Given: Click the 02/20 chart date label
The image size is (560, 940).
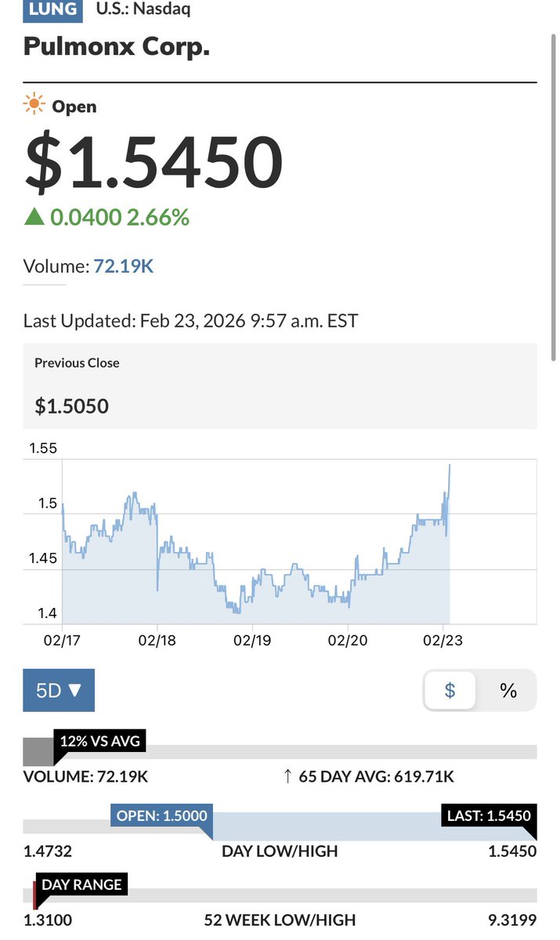Looking at the screenshot, I should pyautogui.click(x=349, y=640).
